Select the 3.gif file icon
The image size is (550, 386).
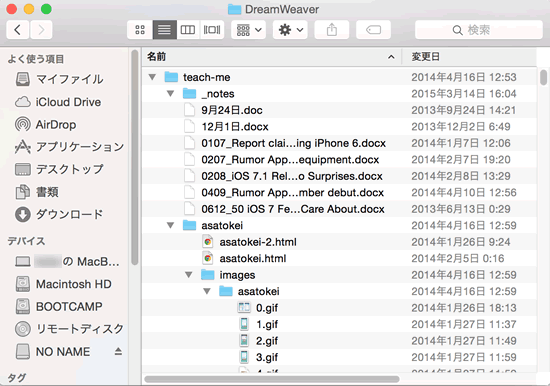(x=244, y=357)
